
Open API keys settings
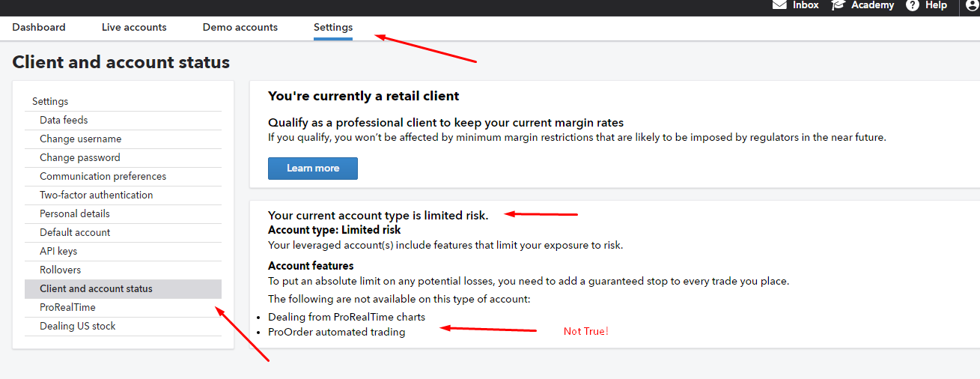pyautogui.click(x=58, y=251)
